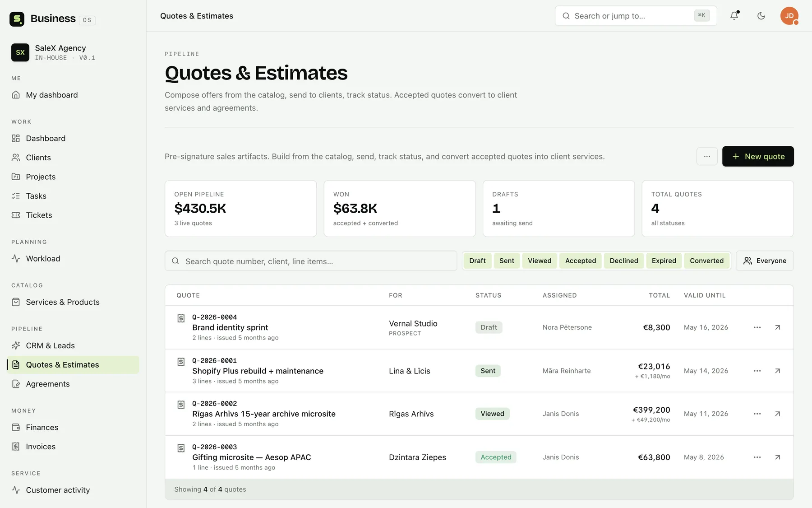This screenshot has width=812, height=508.
Task: Open Shopify Plus rebuild + maintenance quote
Action: [x=258, y=371]
